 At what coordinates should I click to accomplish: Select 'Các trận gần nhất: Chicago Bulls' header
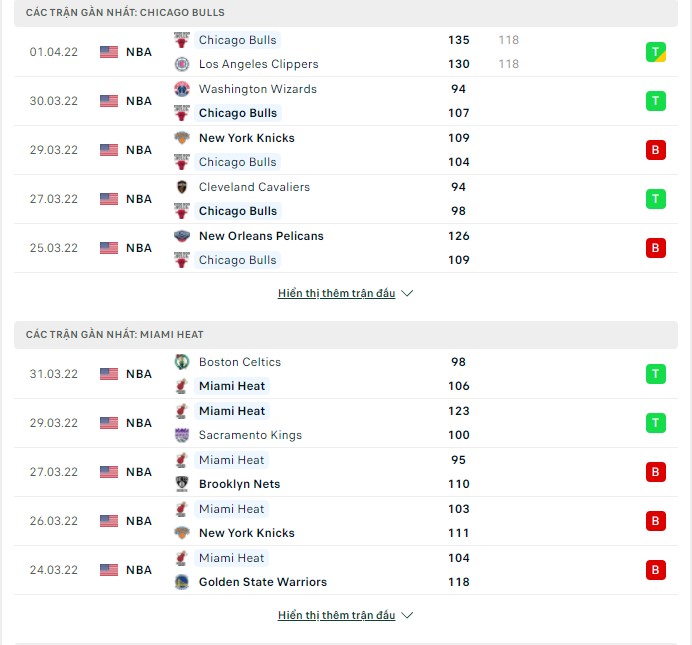tap(346, 13)
